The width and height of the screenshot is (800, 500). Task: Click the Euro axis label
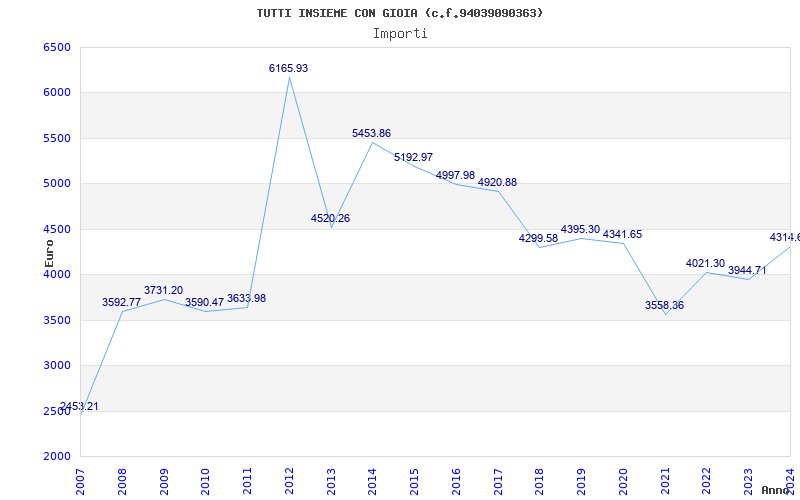click(49, 253)
